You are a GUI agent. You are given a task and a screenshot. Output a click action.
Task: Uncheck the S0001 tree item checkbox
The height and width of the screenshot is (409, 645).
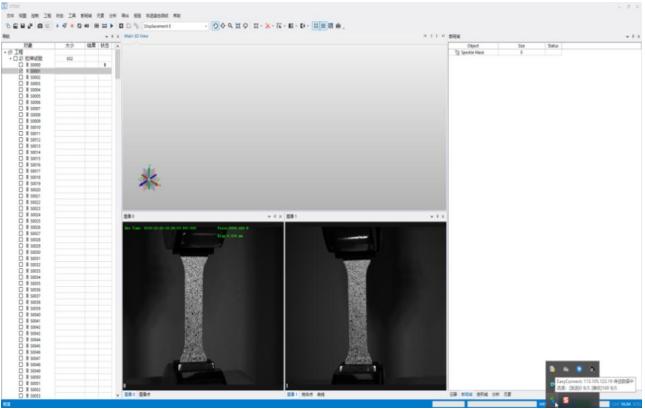[x=20, y=72]
